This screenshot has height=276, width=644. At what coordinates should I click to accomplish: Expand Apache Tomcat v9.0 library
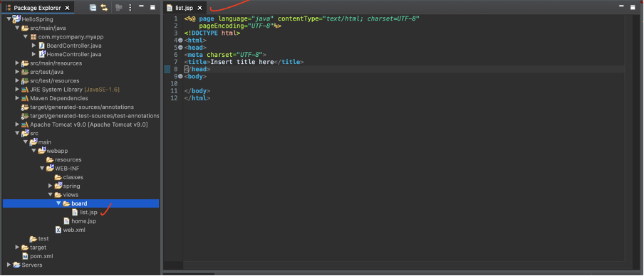pyautogui.click(x=17, y=124)
